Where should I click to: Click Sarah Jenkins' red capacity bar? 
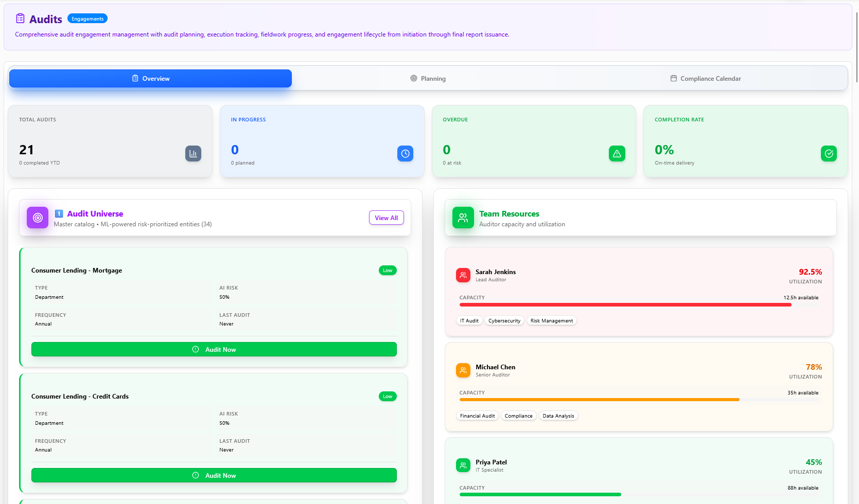pos(625,305)
